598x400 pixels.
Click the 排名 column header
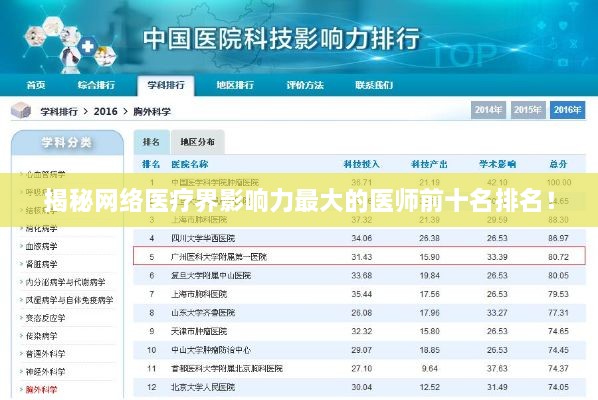pos(151,164)
